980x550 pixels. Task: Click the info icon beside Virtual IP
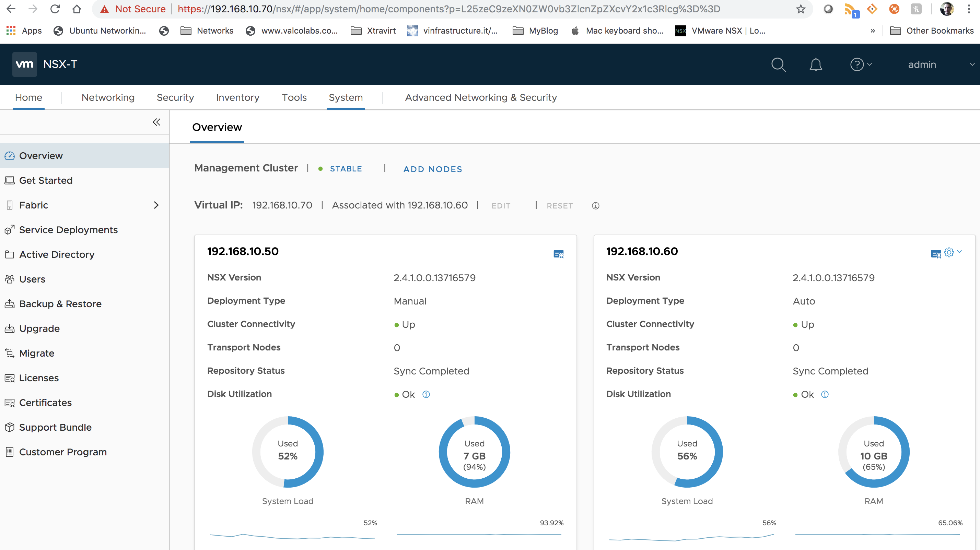tap(595, 206)
